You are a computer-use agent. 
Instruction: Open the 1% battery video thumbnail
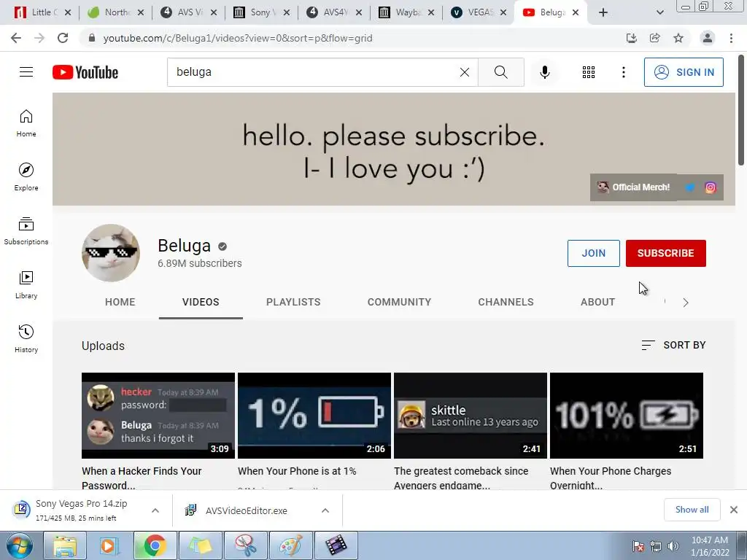click(314, 416)
